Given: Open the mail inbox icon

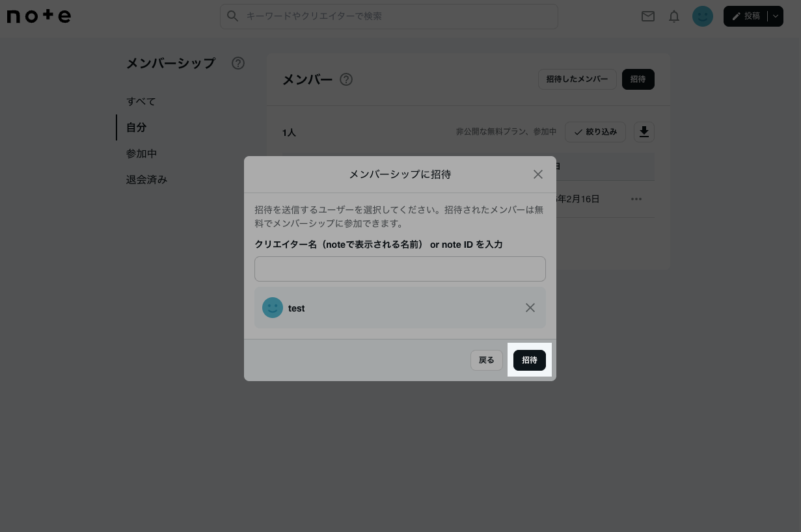Looking at the screenshot, I should tap(648, 16).
